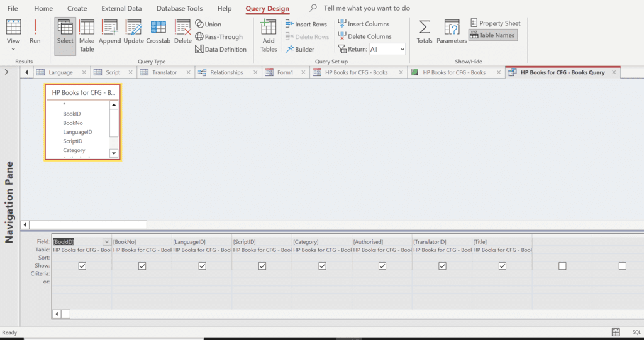Toggle Table Names row
The width and height of the screenshot is (644, 340).
pos(493,35)
